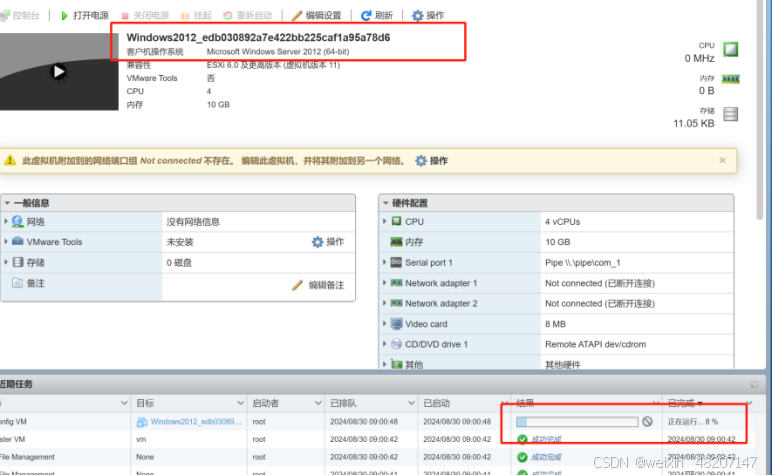The height and width of the screenshot is (476, 773).
Task: Open the Console (控制台) toolbar item
Action: click(20, 15)
